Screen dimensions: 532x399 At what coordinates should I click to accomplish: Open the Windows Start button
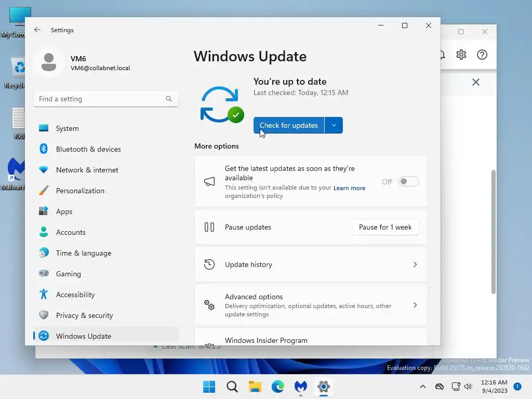point(209,387)
